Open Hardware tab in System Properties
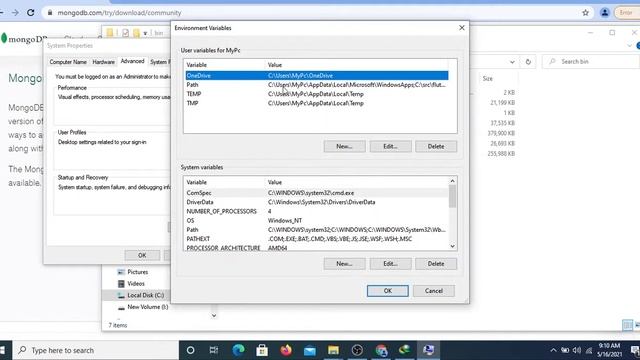This screenshot has width=640, height=360. tap(103, 62)
